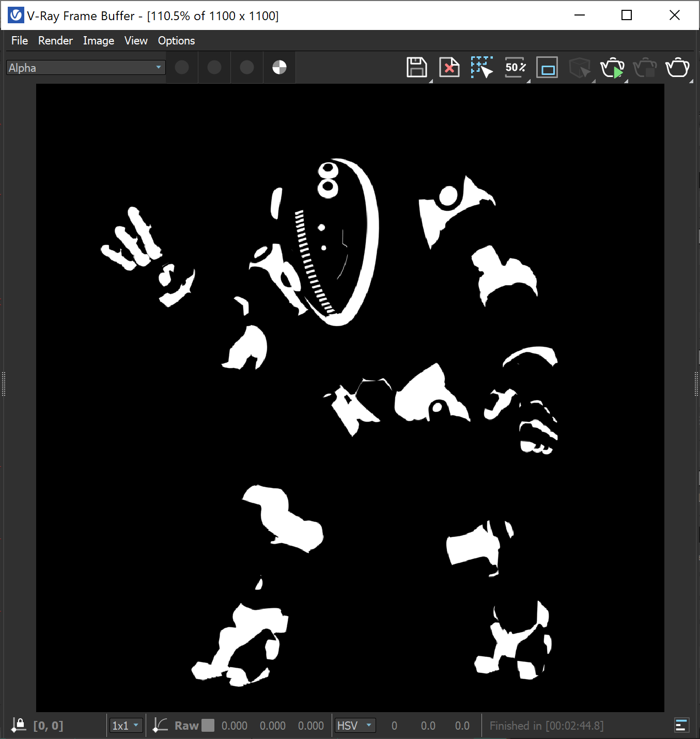Open the Render menu
The image size is (700, 739).
point(55,40)
